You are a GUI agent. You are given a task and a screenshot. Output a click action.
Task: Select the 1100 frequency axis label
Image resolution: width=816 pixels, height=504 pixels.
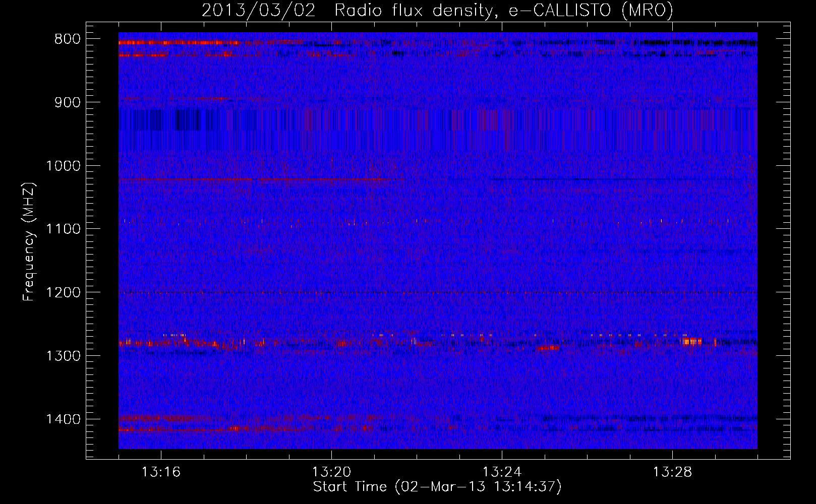tap(63, 229)
